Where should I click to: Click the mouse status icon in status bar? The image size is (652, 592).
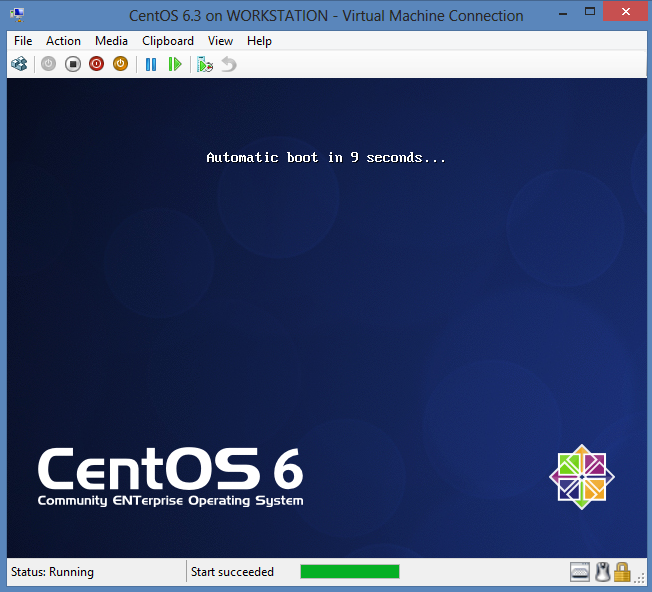pyautogui.click(x=603, y=572)
